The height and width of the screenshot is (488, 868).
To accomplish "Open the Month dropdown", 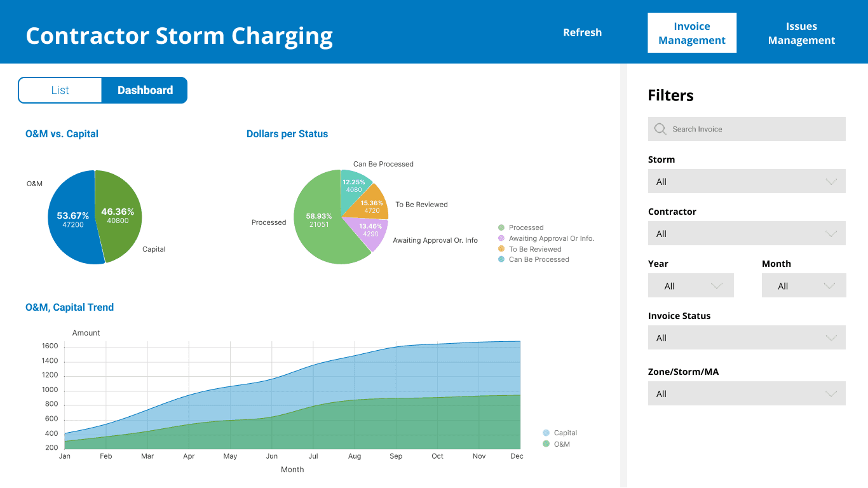I will coord(804,286).
